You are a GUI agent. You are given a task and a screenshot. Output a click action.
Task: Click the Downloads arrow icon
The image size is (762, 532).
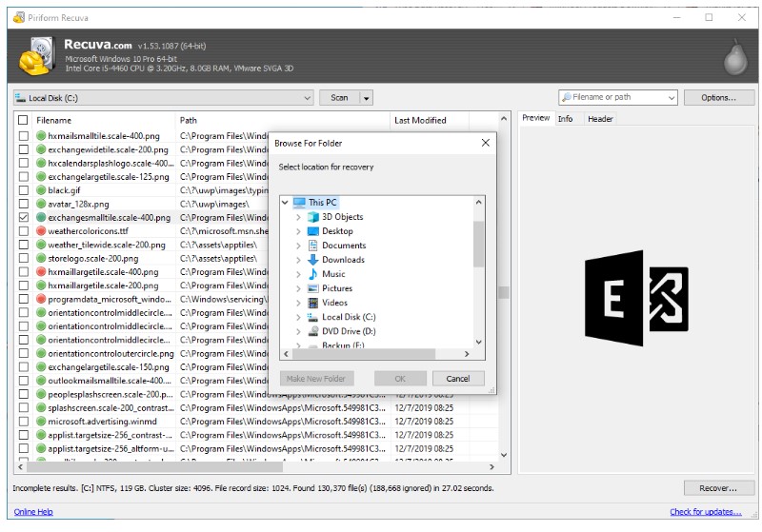(313, 260)
